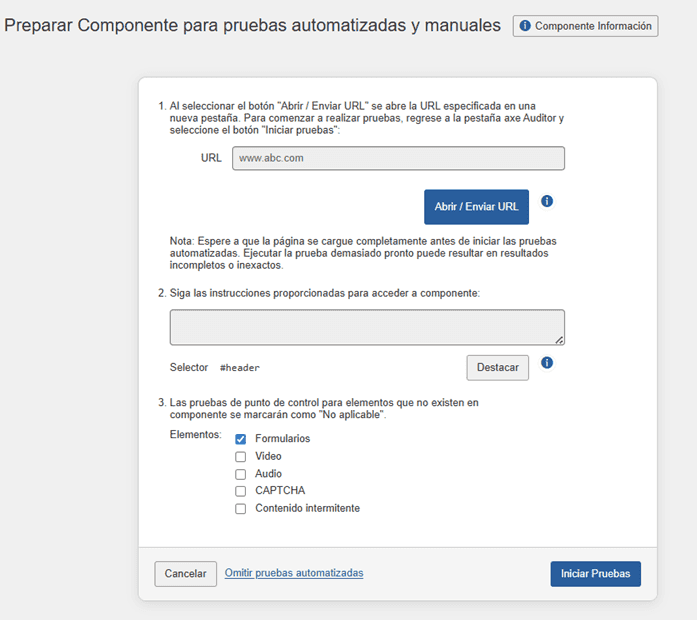The height and width of the screenshot is (620, 697).
Task: Click the Destacar button
Action: click(x=497, y=368)
